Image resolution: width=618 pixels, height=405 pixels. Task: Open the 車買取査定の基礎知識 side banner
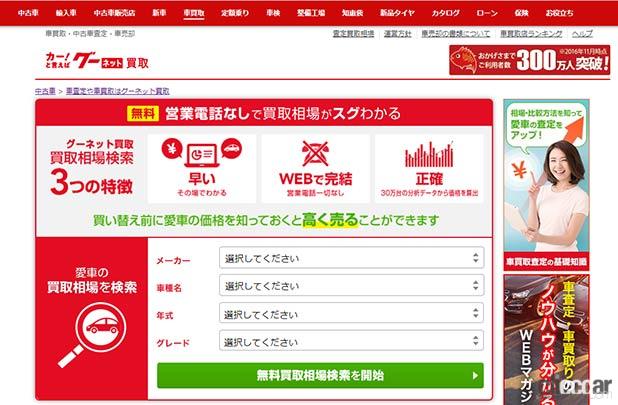[x=546, y=185]
